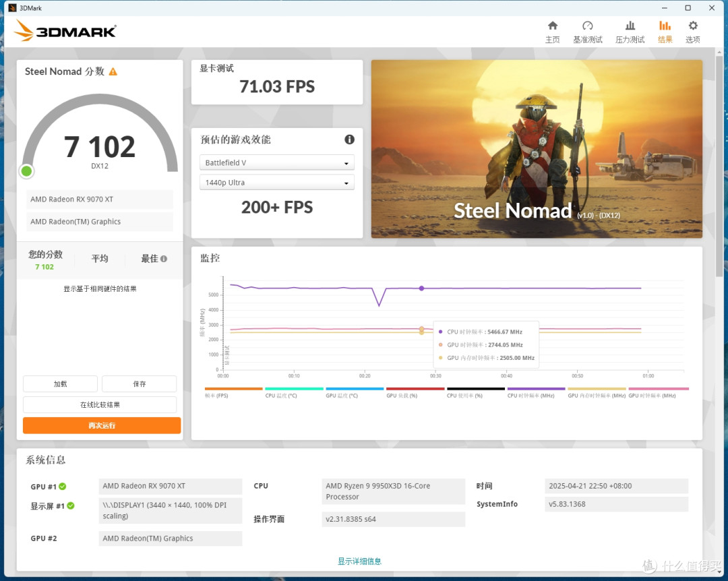Open the 选项 options tab
The width and height of the screenshot is (728, 581).
693,32
